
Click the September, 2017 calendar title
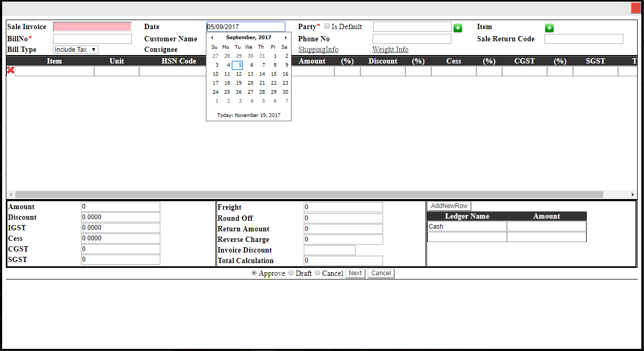249,38
